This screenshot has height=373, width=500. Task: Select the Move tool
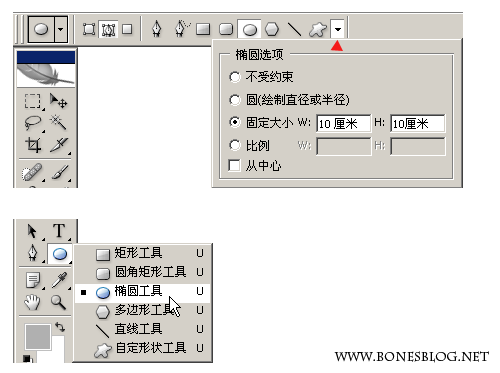[x=59, y=101]
